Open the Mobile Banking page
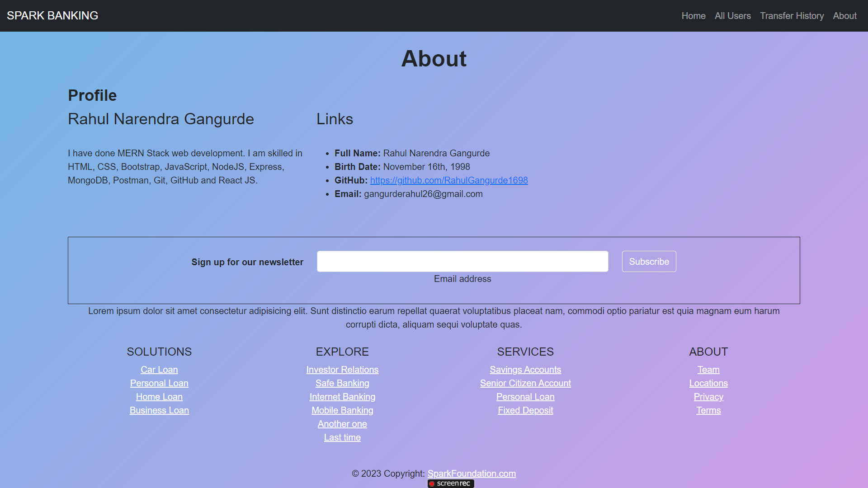868x488 pixels. click(x=342, y=410)
